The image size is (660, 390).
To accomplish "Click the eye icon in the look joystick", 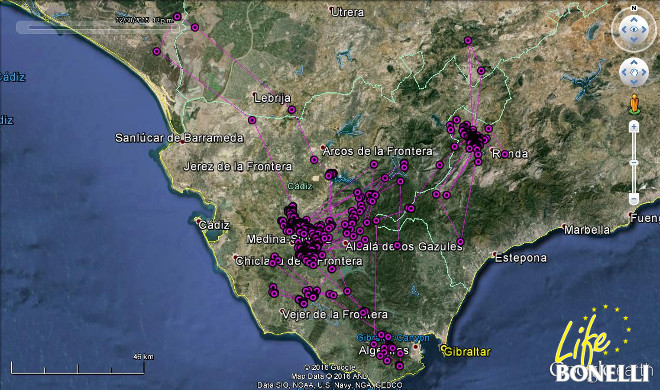I will (x=634, y=29).
